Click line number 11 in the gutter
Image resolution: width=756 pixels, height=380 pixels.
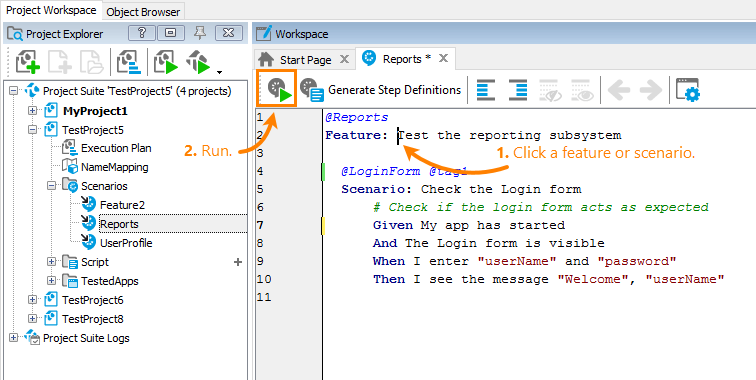pyautogui.click(x=264, y=297)
